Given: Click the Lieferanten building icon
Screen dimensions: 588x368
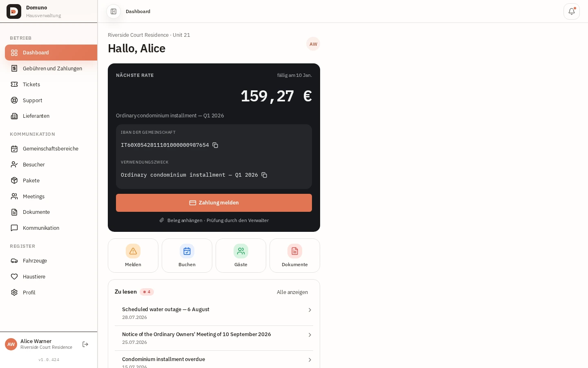Looking at the screenshot, I should pyautogui.click(x=14, y=116).
